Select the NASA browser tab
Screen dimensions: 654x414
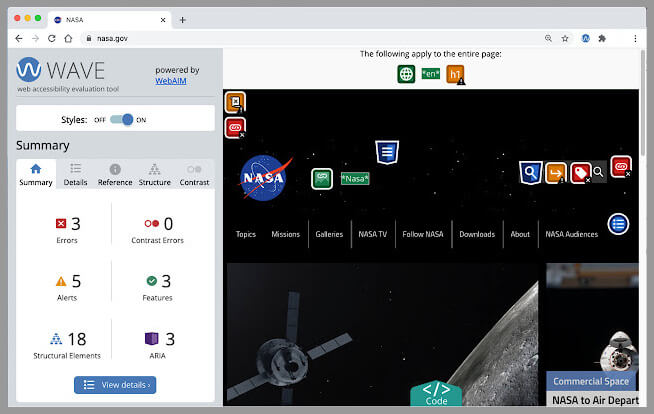point(110,20)
